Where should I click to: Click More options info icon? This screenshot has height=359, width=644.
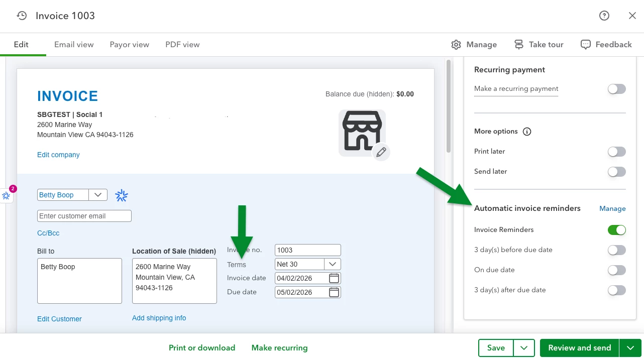[x=527, y=132]
